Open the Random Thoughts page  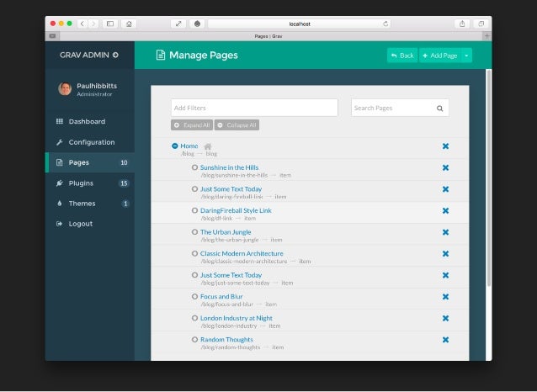coord(226,340)
